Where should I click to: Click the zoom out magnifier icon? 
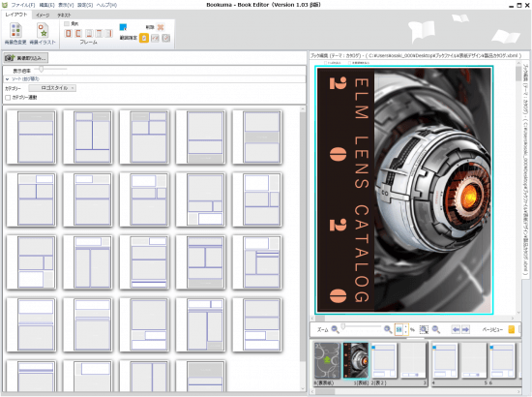[335, 329]
